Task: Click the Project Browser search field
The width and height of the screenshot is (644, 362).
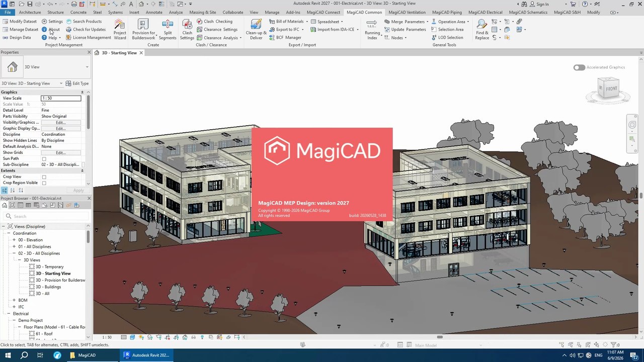Action: tap(45, 216)
